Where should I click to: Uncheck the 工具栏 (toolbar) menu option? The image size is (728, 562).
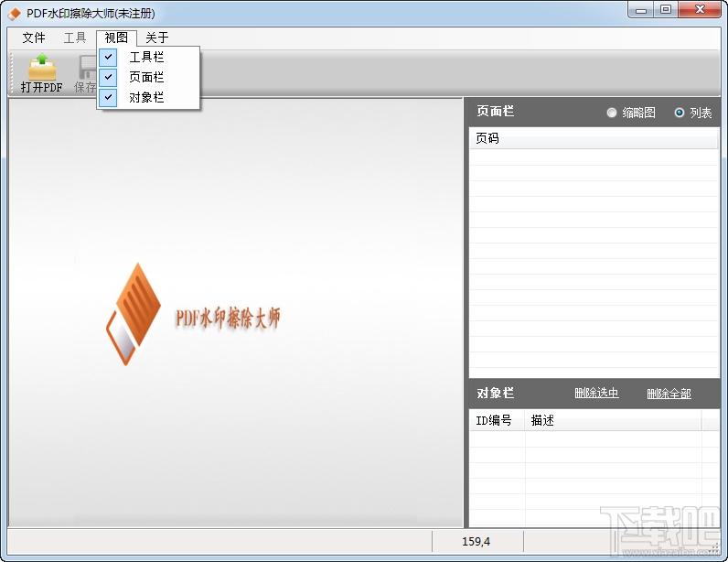pos(148,57)
